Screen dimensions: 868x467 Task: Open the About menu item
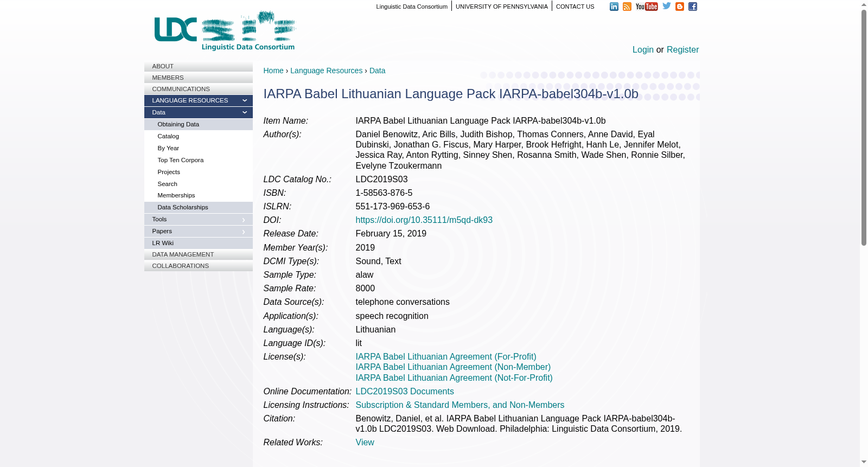[x=199, y=66]
